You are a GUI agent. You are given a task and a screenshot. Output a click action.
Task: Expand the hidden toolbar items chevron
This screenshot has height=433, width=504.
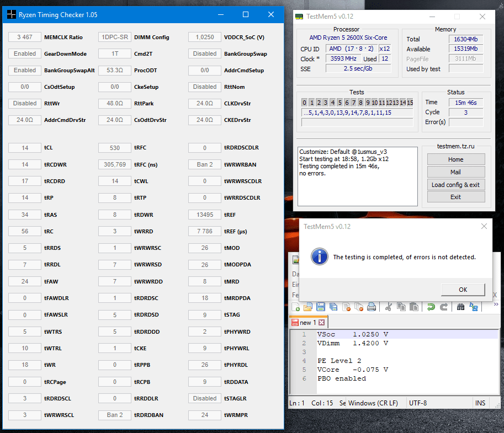(496, 304)
